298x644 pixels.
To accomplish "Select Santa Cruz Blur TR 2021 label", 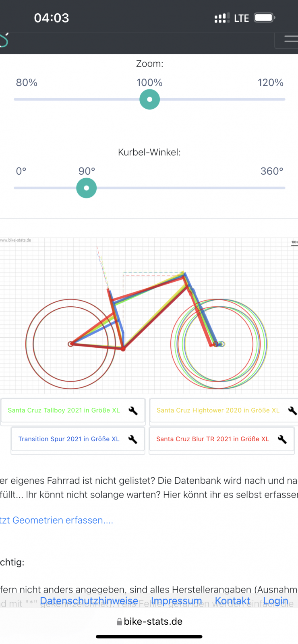I will (213, 439).
